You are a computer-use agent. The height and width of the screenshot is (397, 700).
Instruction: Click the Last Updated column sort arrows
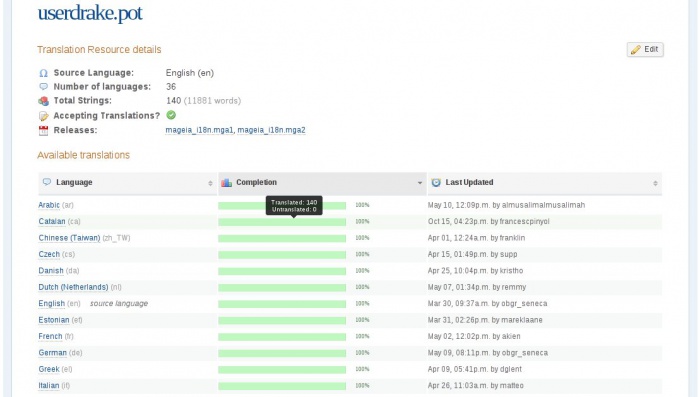tap(655, 183)
